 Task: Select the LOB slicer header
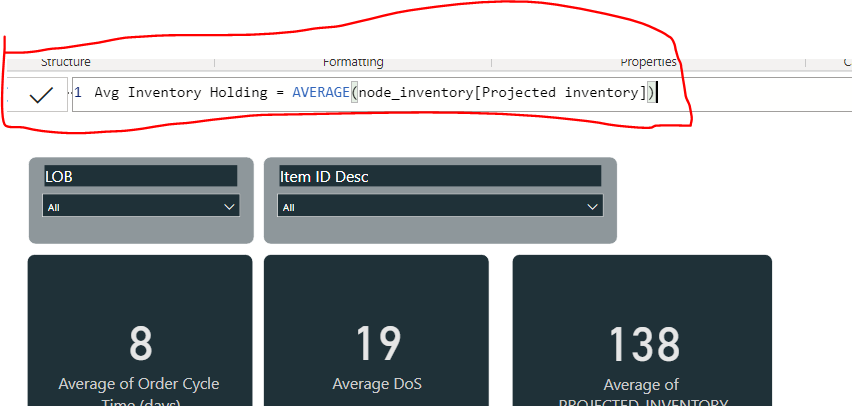pyautogui.click(x=141, y=176)
